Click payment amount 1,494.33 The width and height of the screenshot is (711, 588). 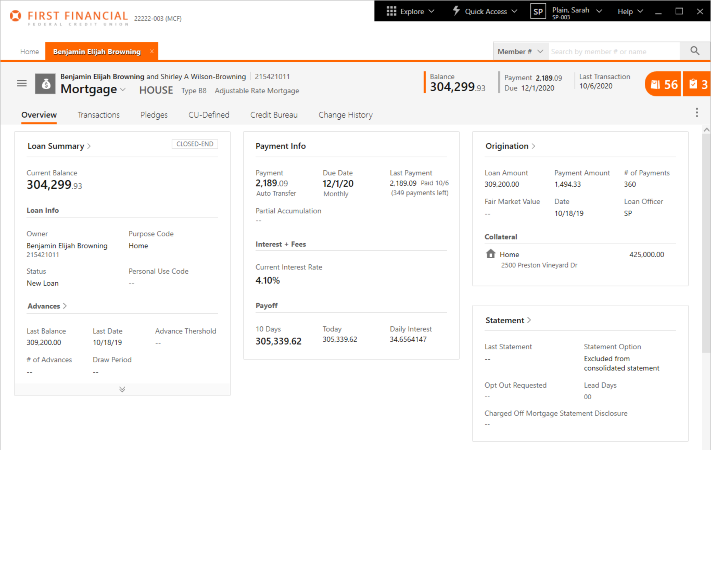point(567,184)
